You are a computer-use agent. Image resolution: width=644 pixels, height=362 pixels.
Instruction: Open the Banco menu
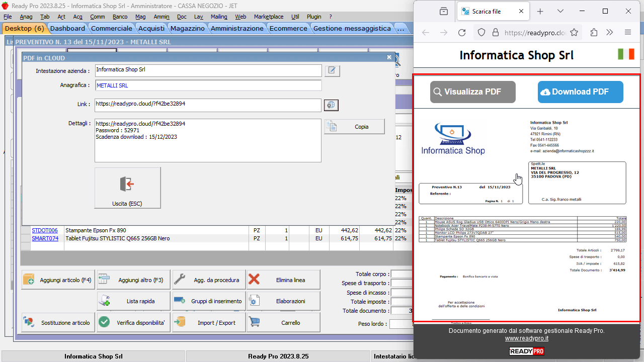tap(120, 17)
